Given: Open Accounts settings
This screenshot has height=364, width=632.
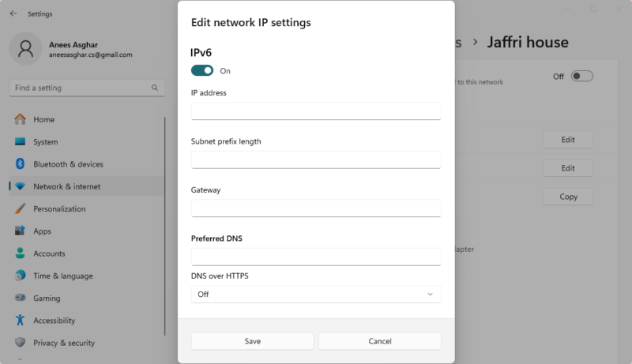Looking at the screenshot, I should click(87, 253).
